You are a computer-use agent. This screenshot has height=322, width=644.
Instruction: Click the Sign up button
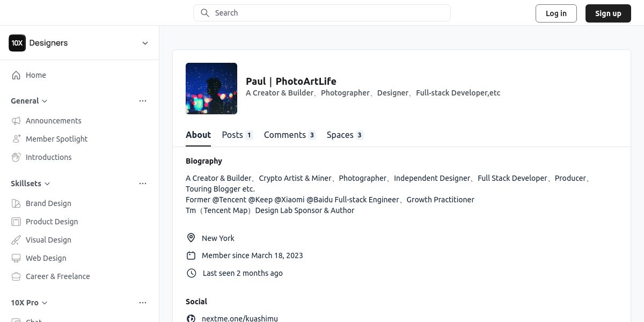(608, 13)
